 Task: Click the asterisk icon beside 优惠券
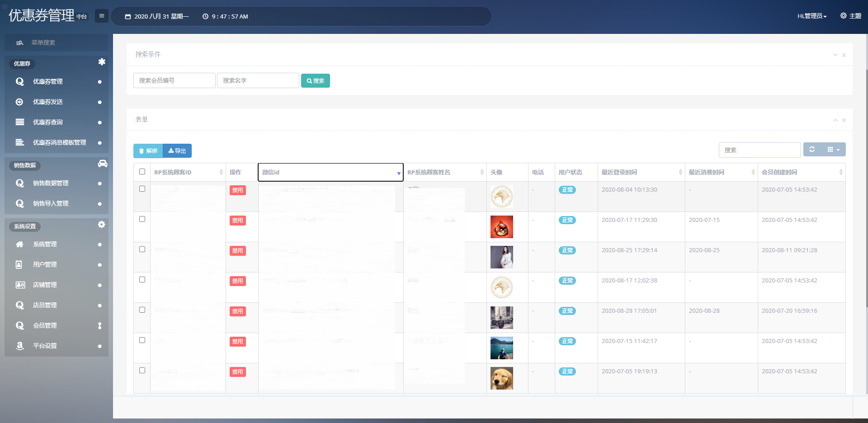coord(102,62)
